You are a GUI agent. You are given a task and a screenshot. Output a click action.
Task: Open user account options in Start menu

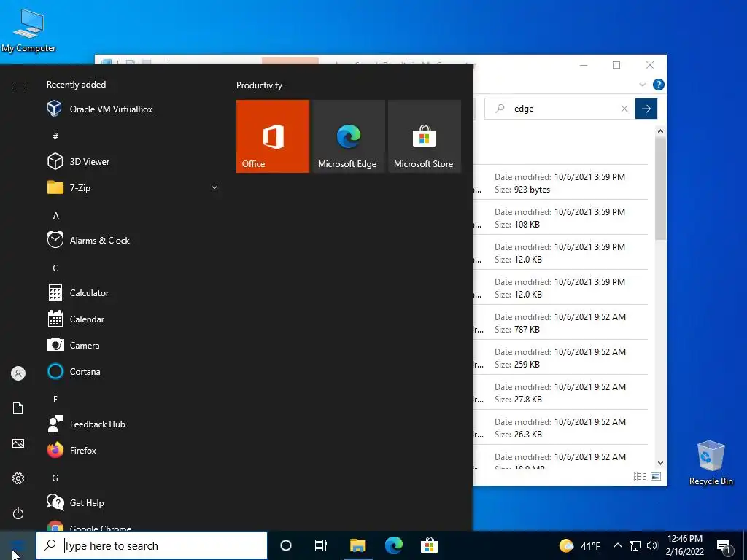coord(18,373)
